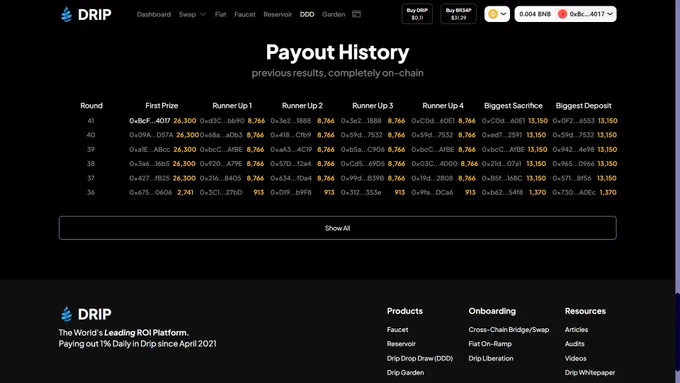This screenshot has height=383, width=680.
Task: Open Drip Drop Draw (DDD) footer link
Action: tap(420, 358)
